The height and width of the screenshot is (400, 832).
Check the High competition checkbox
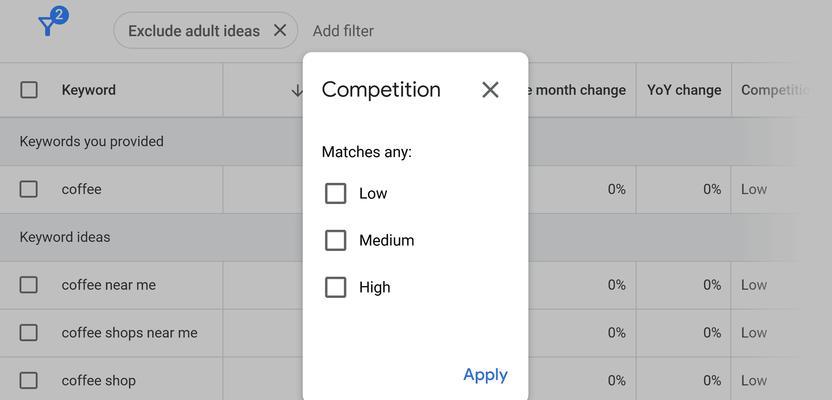(x=335, y=287)
